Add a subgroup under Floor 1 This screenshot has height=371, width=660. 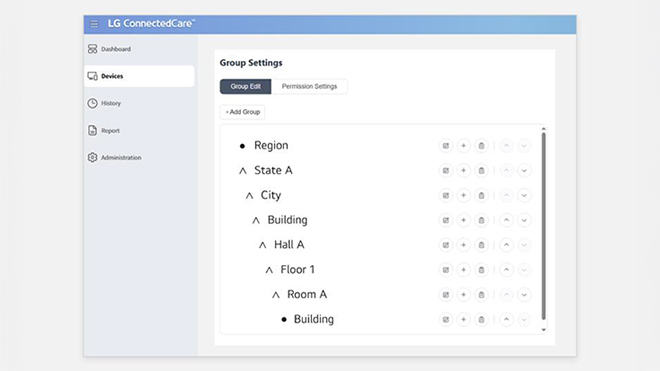point(463,270)
